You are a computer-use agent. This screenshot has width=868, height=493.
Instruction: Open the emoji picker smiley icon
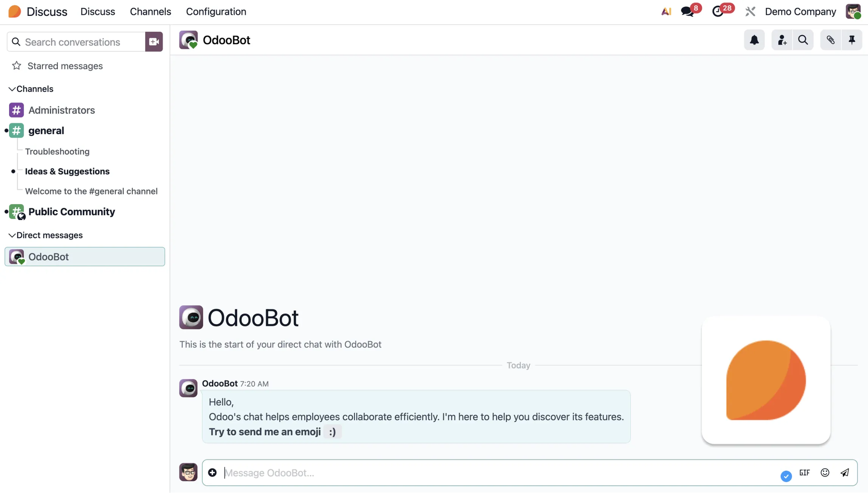(x=825, y=473)
